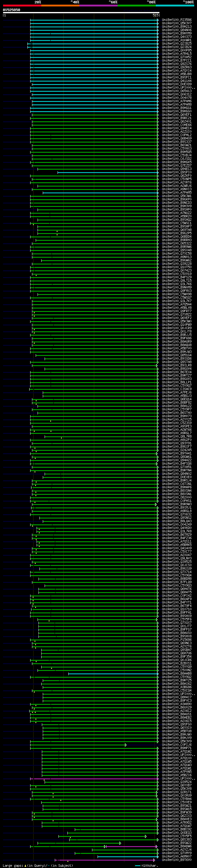Select the UniRef100_Q5K3V7 hit label
Image resolution: width=197 pixels, height=868 pixels.
pyautogui.click(x=177, y=23)
